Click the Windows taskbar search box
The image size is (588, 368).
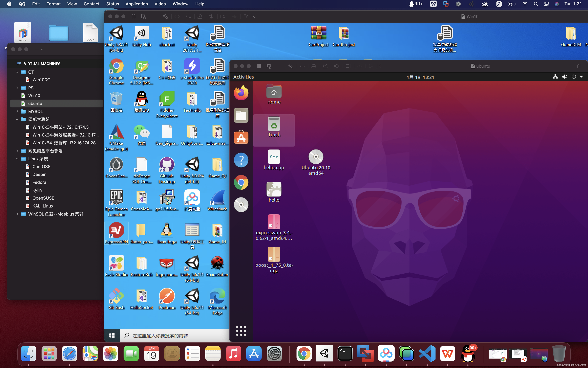[174, 336]
